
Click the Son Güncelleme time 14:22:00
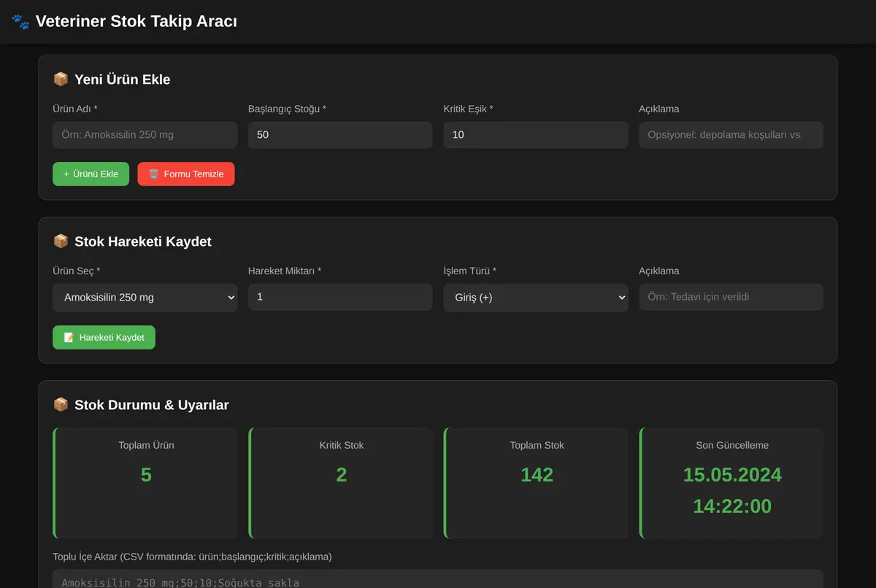click(732, 506)
